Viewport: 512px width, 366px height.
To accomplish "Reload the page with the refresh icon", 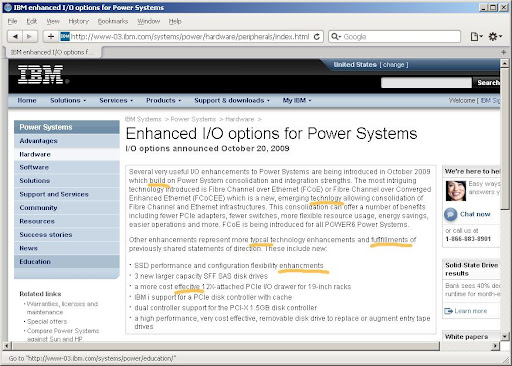I will tap(317, 36).
